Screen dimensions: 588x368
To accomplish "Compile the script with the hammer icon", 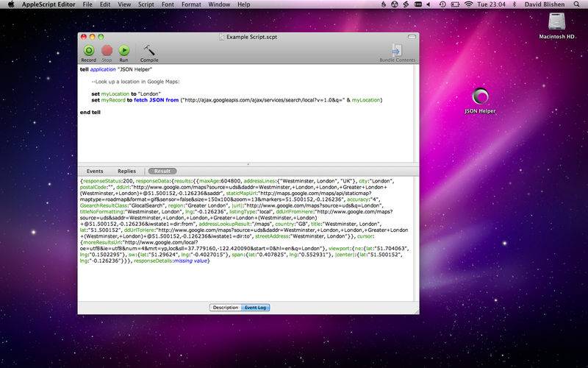I will coord(149,53).
